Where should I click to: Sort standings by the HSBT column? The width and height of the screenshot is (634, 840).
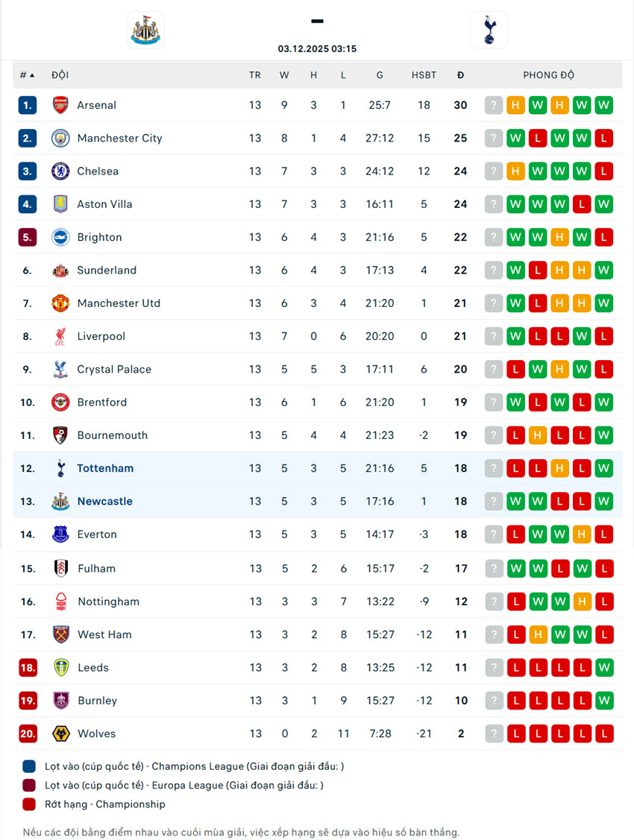[x=424, y=75]
